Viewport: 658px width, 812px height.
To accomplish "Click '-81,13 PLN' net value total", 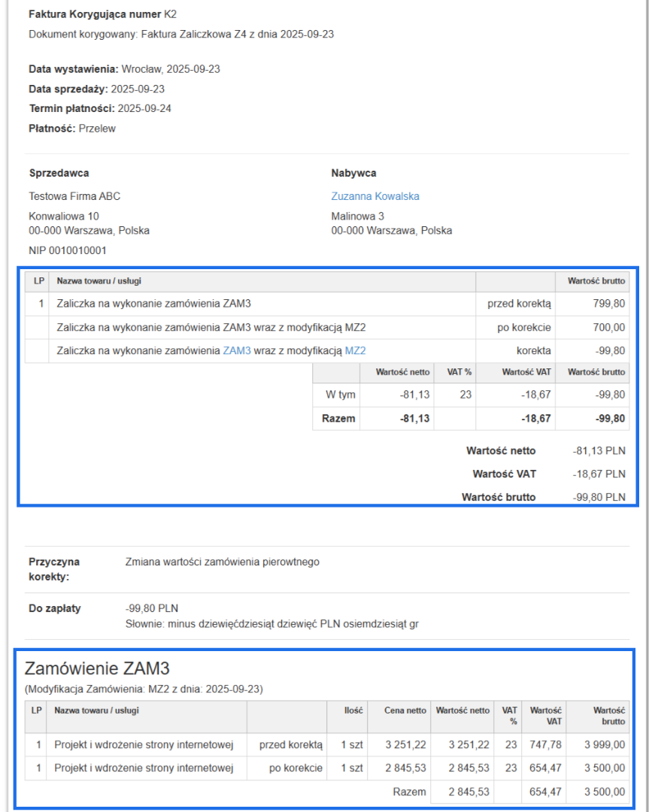I will point(599,450).
